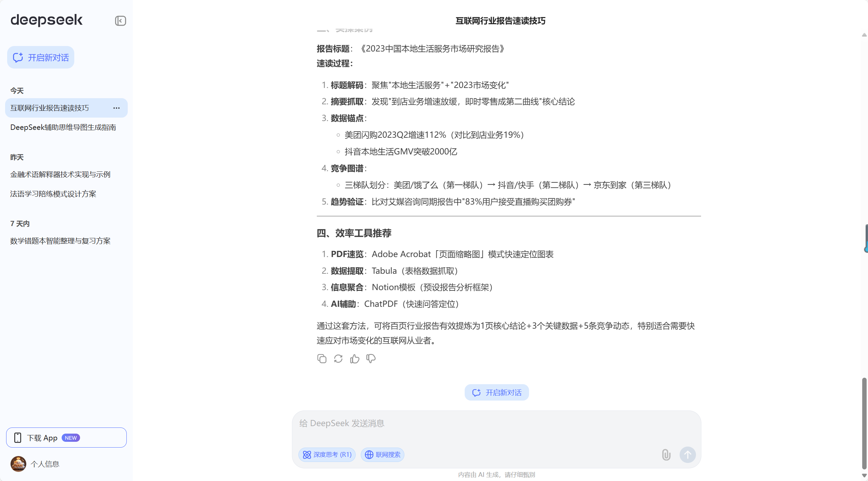Click the heading 四、效率工具推荐
This screenshot has height=481, width=868.
[354, 234]
